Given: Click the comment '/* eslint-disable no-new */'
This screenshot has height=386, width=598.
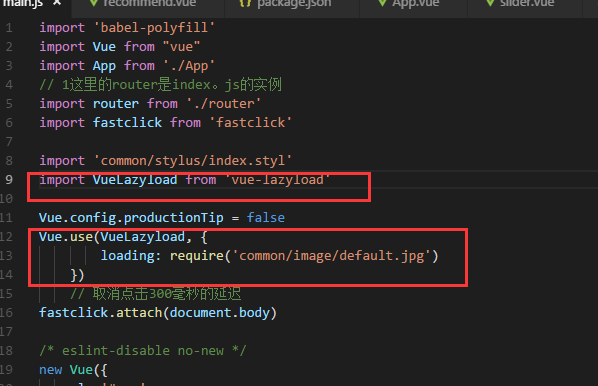Looking at the screenshot, I should (143, 351).
